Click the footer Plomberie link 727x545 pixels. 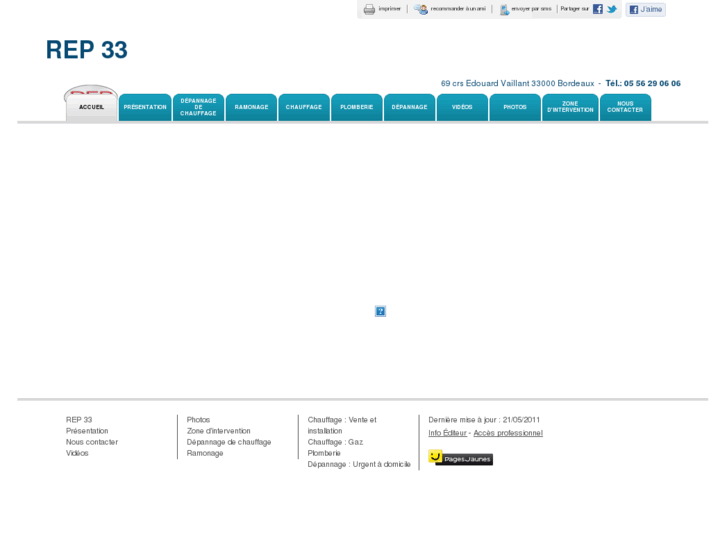tap(324, 453)
